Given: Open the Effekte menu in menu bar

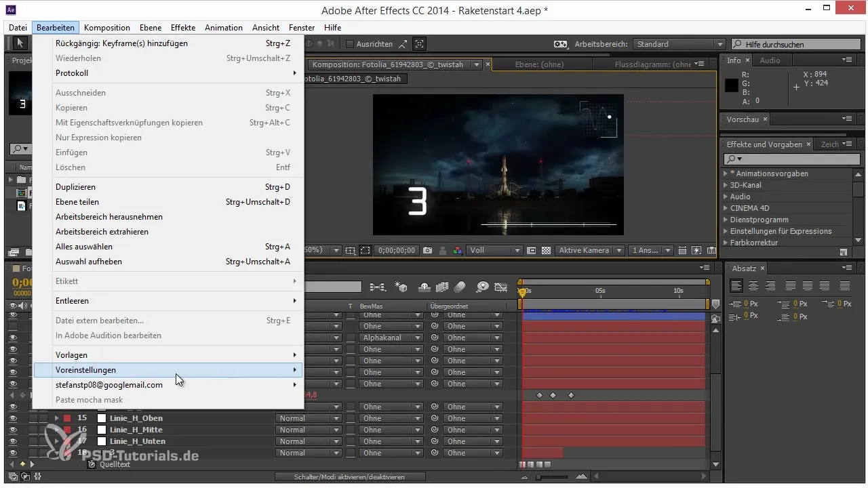Looking at the screenshot, I should coord(183,28).
